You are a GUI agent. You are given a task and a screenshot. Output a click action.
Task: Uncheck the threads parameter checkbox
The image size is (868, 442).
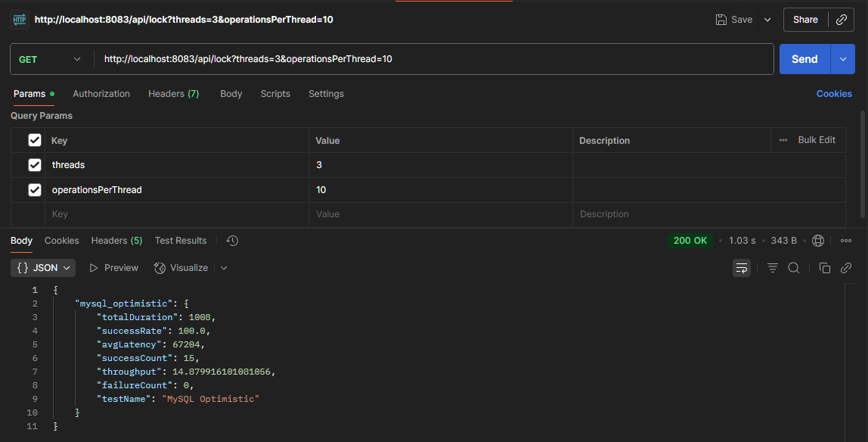34,165
